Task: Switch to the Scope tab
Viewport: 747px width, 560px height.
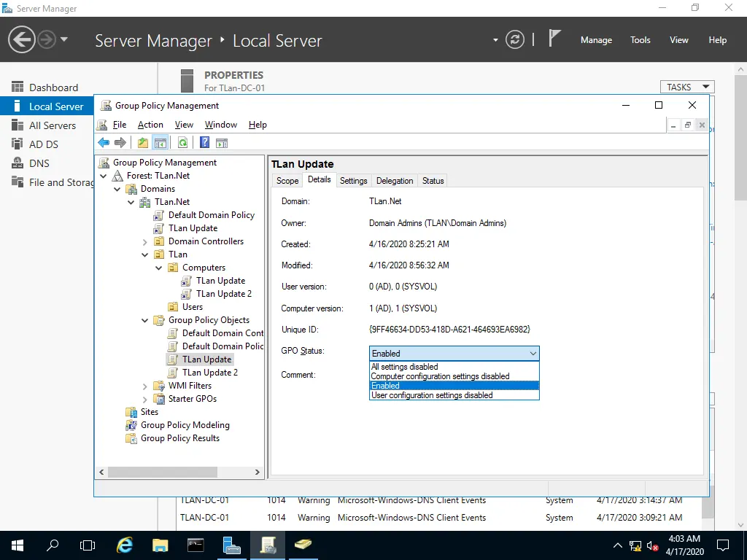Action: point(287,181)
